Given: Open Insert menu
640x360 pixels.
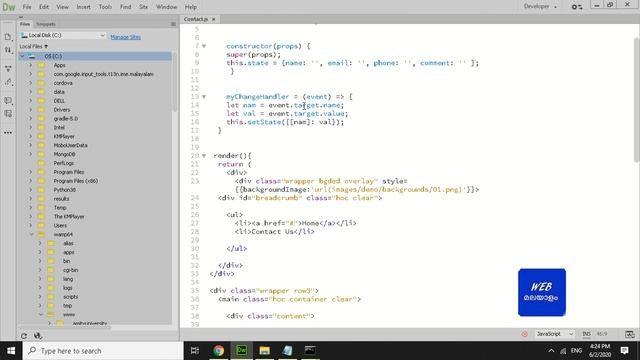Looking at the screenshot, I should click(84, 7).
